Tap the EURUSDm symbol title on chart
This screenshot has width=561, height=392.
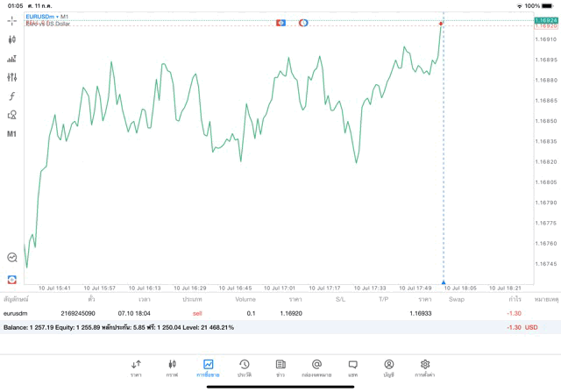[42, 17]
